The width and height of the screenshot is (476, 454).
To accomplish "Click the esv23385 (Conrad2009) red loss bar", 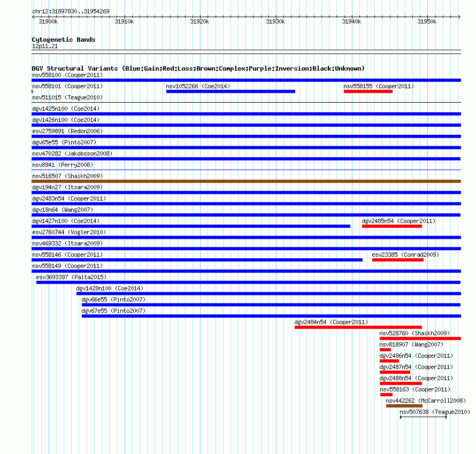I will (x=398, y=260).
